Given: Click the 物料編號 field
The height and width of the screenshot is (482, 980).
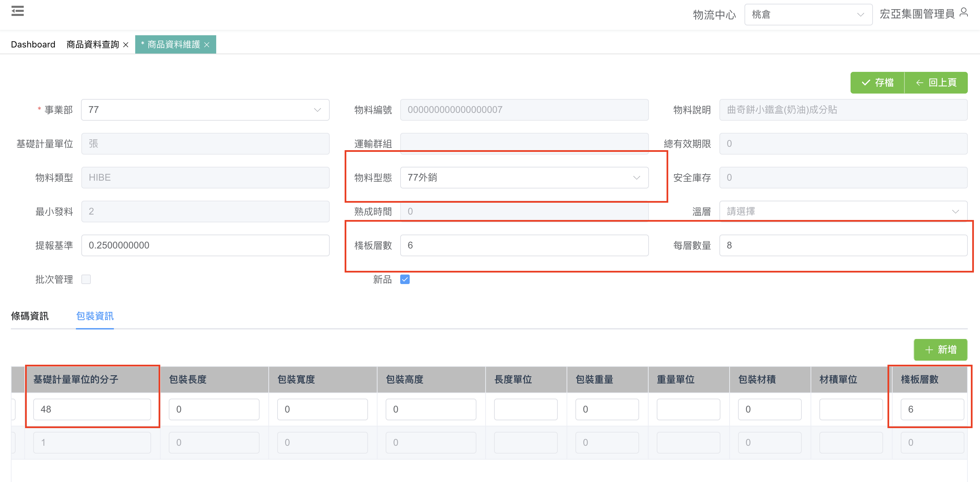Looking at the screenshot, I should (524, 110).
